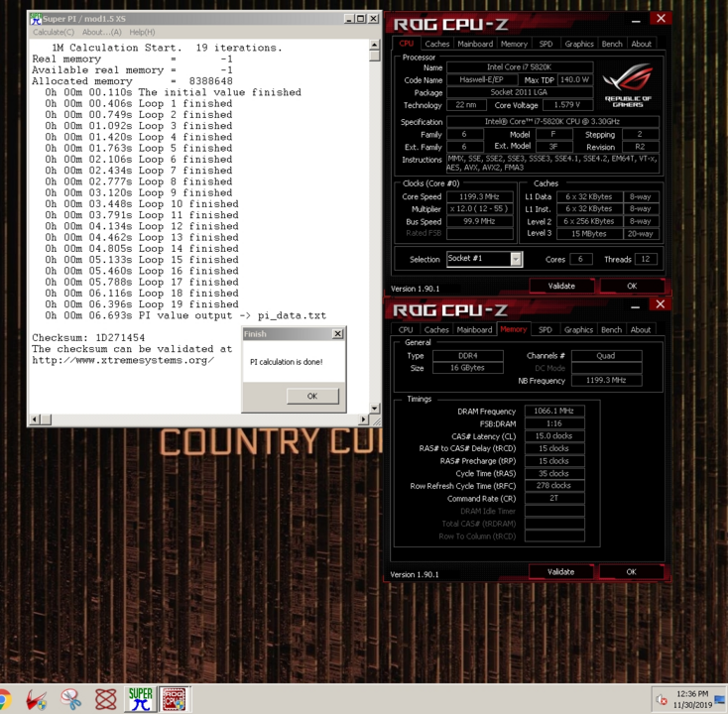Image resolution: width=728 pixels, height=714 pixels.
Task: Click the muted volume tray icon
Action: (x=662, y=699)
